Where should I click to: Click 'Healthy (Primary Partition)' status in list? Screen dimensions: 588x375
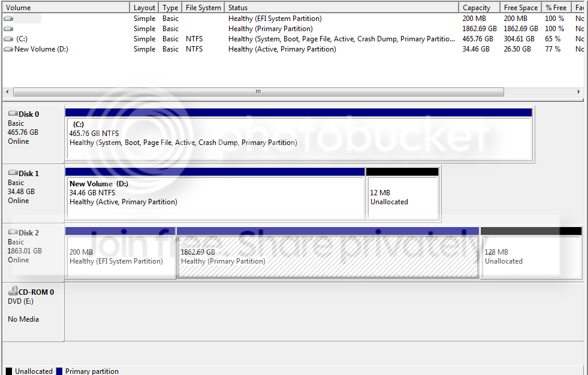coord(270,29)
